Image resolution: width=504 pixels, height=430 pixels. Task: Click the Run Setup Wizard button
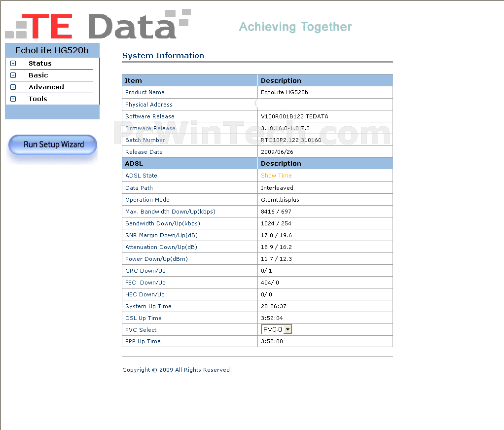pos(53,144)
